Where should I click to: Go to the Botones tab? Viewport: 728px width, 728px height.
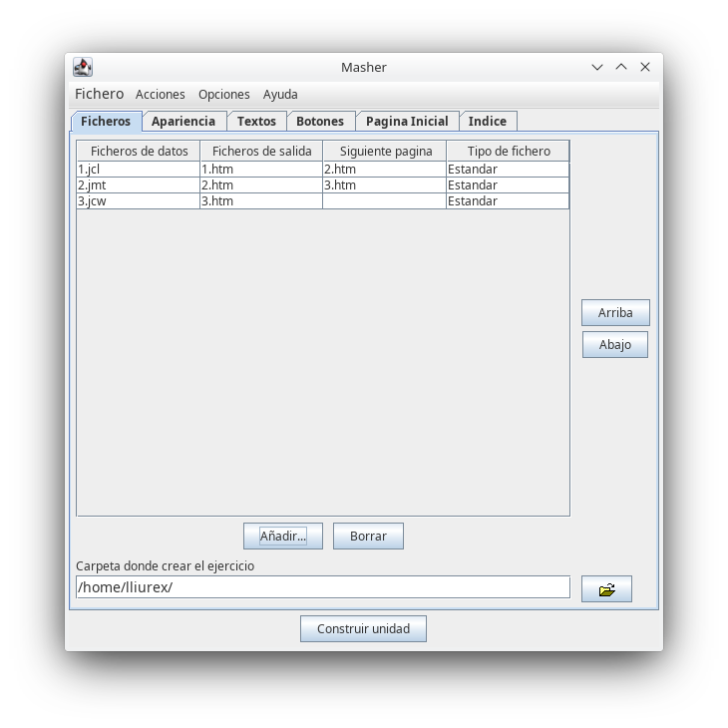click(320, 121)
